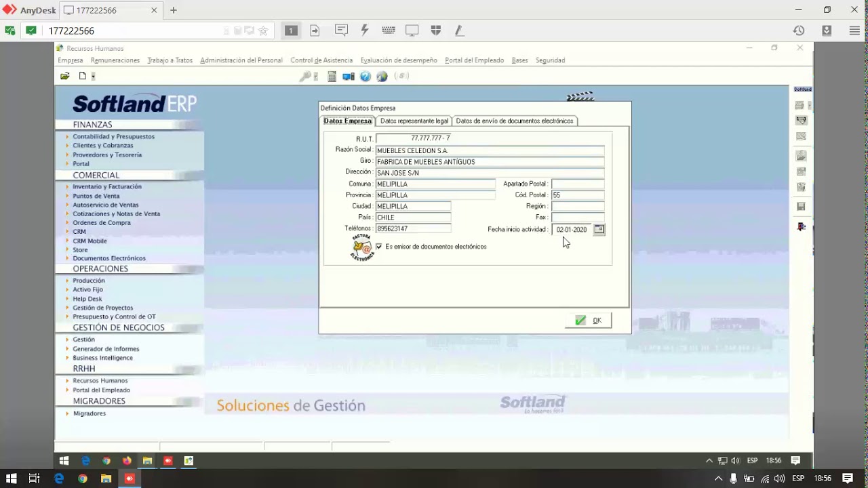Click AnyDesk actions lightning bolt icon
The image size is (868, 488).
365,30
